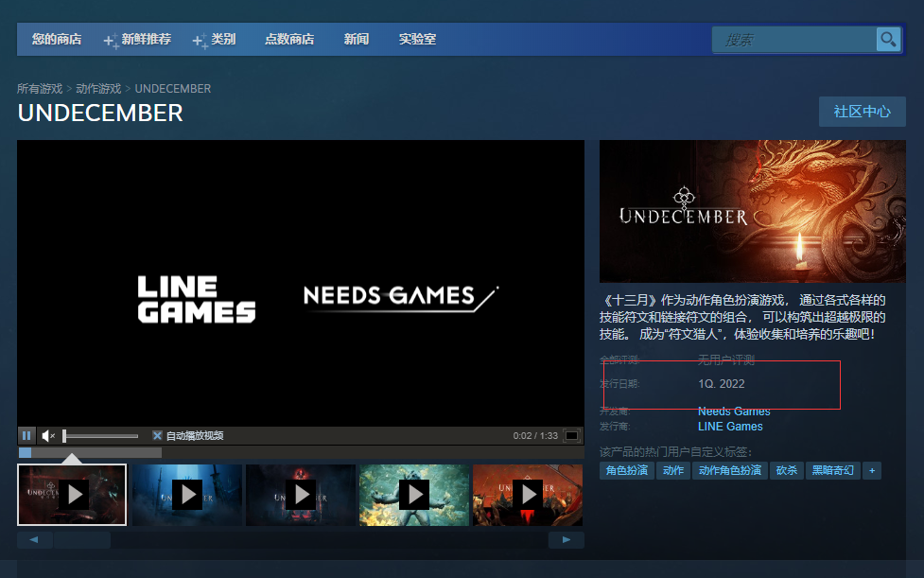Click the search magnifier icon
924x578 pixels.
(888, 40)
